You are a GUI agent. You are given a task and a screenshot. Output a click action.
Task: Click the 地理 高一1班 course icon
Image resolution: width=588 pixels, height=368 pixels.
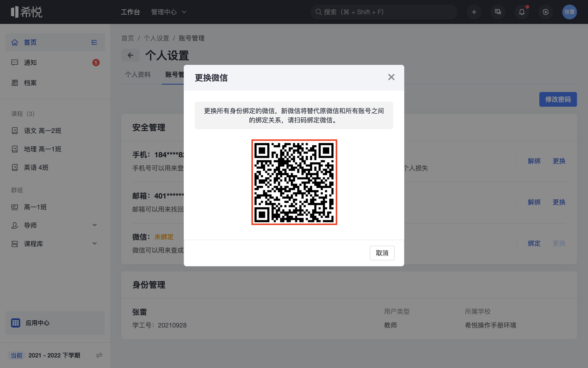click(x=14, y=149)
